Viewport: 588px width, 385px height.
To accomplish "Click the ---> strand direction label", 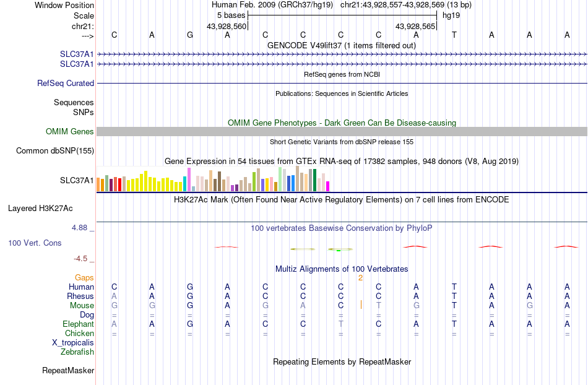I will (x=87, y=36).
